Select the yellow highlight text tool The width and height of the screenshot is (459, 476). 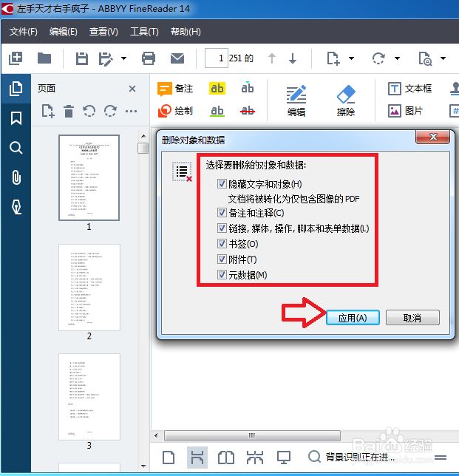click(217, 89)
